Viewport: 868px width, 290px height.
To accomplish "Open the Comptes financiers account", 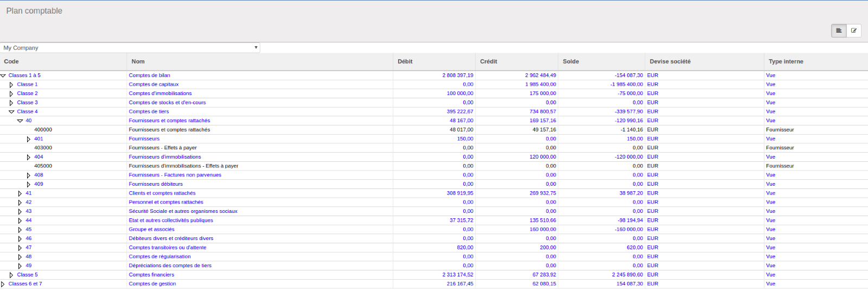I will (x=151, y=274).
